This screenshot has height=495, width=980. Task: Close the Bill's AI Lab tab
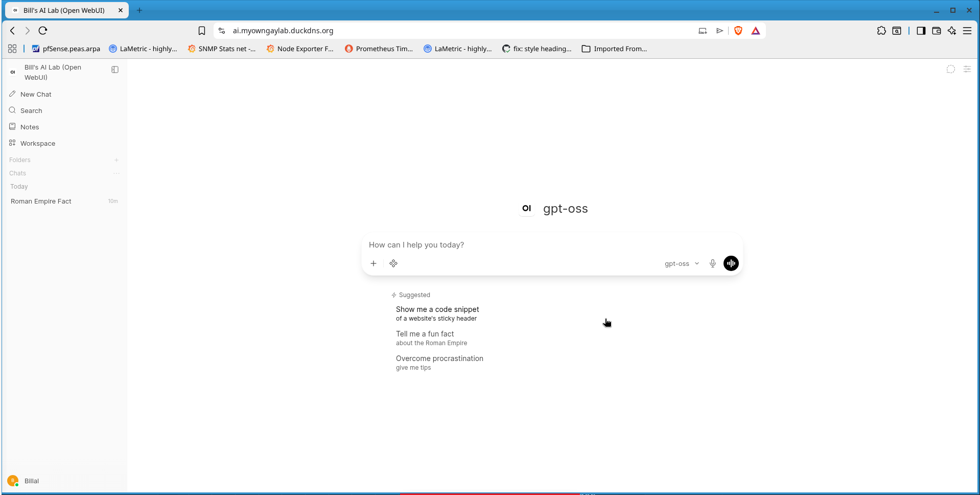point(121,10)
